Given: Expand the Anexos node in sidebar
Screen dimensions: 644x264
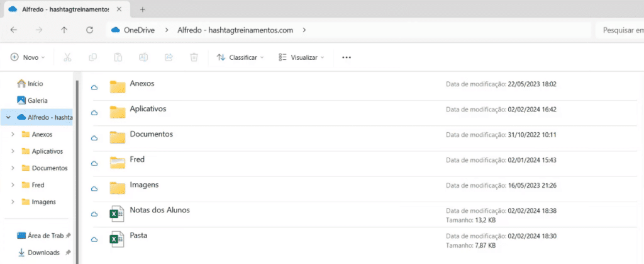Looking at the screenshot, I should (13, 134).
